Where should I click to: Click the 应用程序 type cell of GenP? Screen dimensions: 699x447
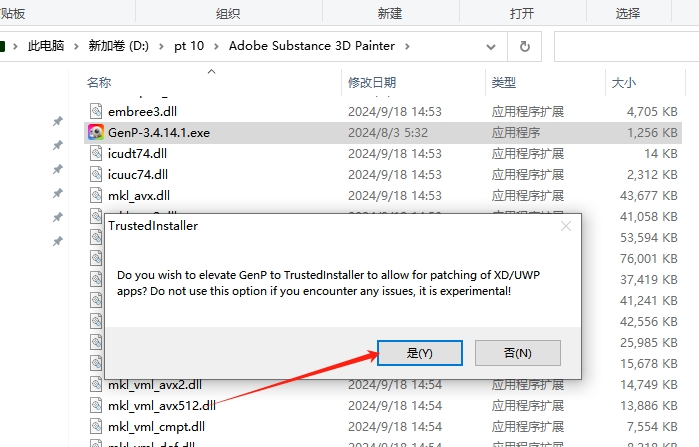pyautogui.click(x=516, y=132)
